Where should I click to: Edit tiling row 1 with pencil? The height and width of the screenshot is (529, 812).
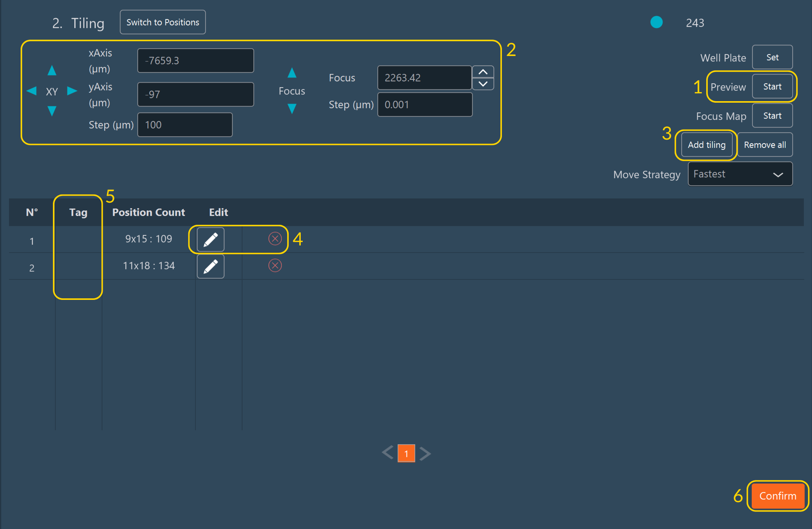click(210, 239)
